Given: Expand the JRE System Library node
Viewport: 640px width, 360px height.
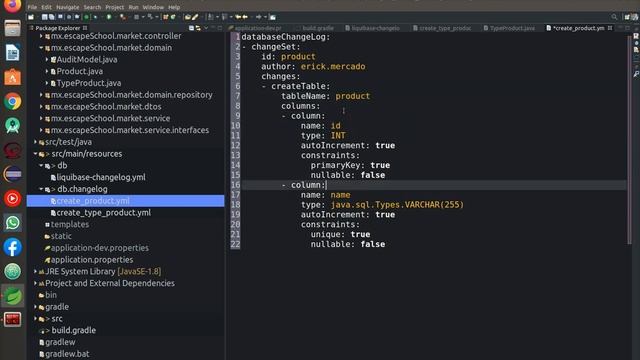Looking at the screenshot, I should click(x=36, y=271).
